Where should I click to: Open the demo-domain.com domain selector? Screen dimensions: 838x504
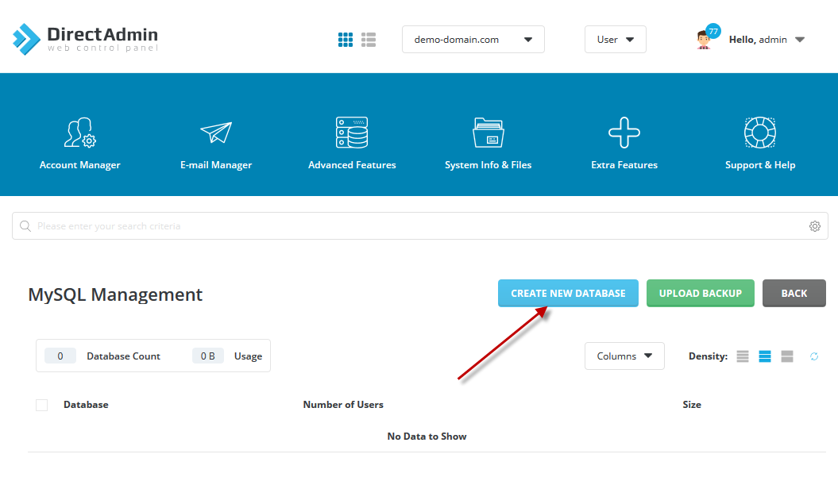click(473, 40)
